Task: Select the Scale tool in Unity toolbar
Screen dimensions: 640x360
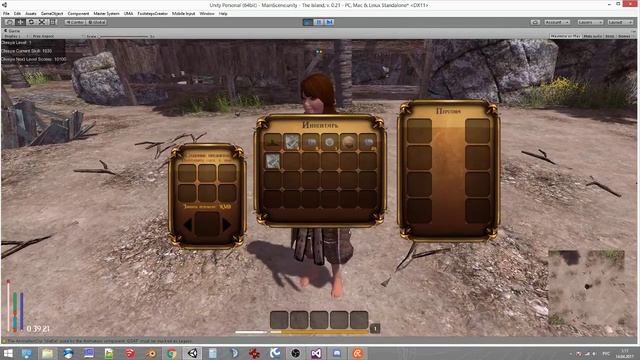Action: coord(42,22)
